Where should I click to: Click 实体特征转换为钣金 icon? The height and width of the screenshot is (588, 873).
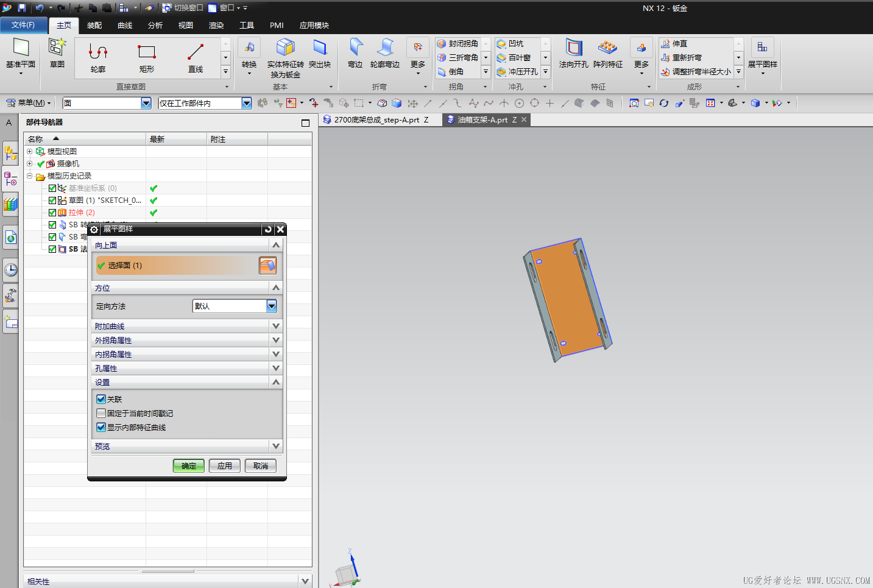285,48
